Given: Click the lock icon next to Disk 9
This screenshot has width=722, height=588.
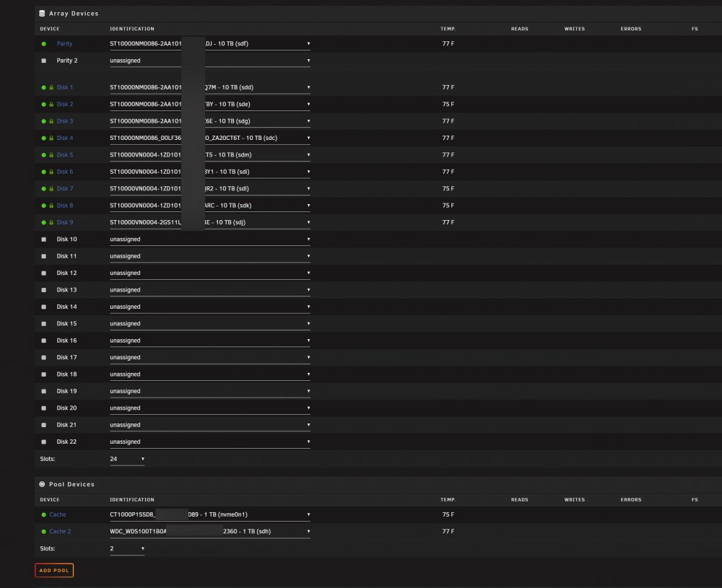Looking at the screenshot, I should (51, 222).
